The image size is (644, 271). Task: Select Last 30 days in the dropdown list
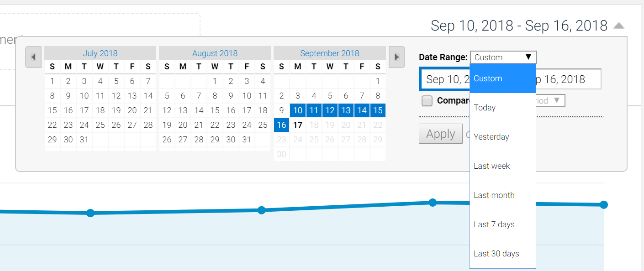[x=496, y=253]
